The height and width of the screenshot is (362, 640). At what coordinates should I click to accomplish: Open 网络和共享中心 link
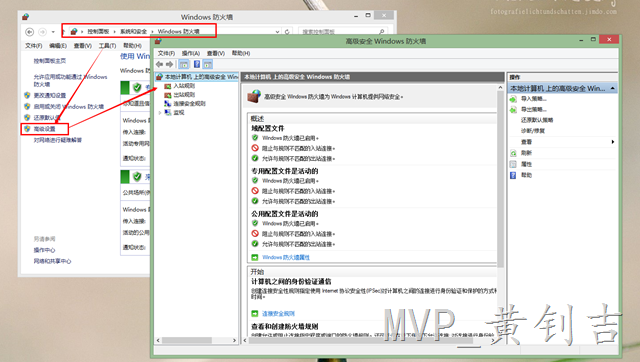coord(52,261)
